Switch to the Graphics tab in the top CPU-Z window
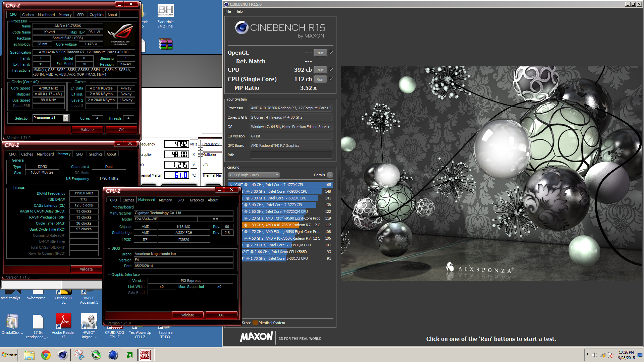 97,15
